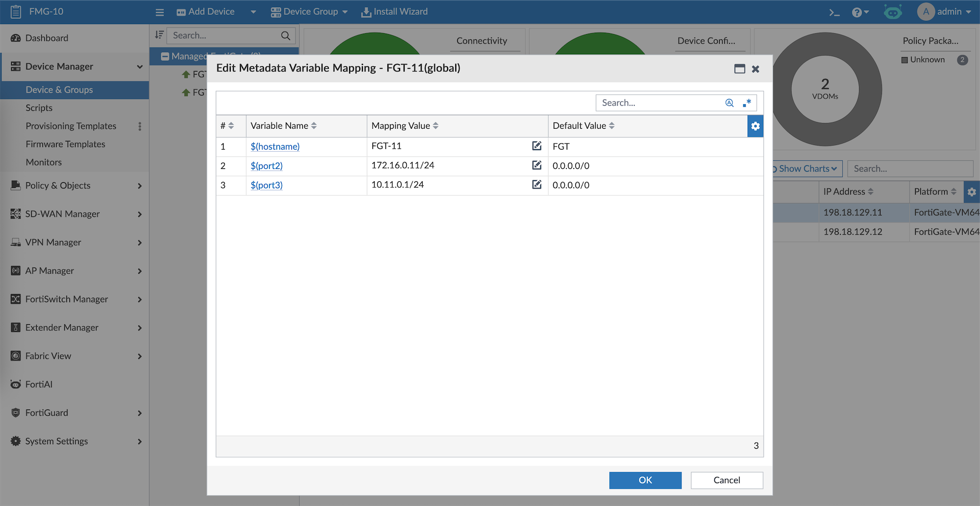This screenshot has width=980, height=506.
Task: Edit the port2 mapping value
Action: click(x=536, y=165)
